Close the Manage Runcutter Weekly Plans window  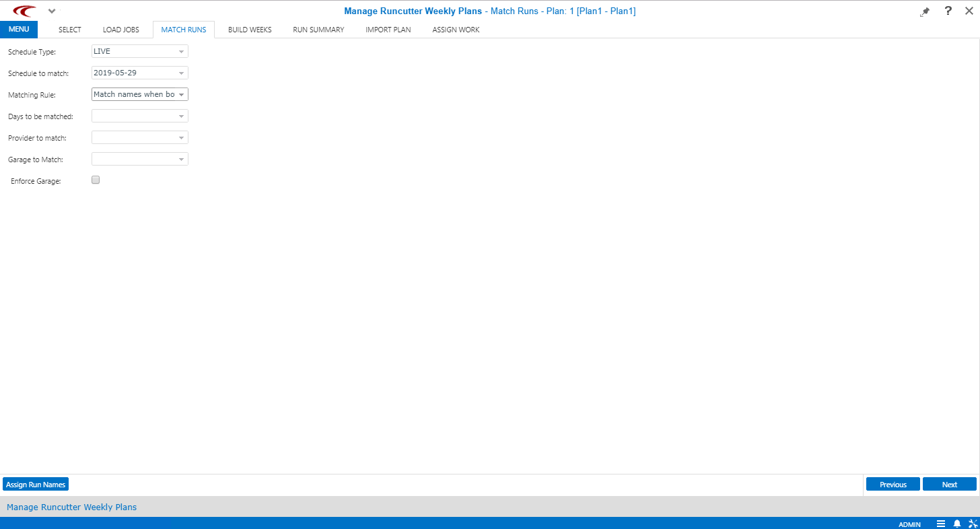click(969, 11)
